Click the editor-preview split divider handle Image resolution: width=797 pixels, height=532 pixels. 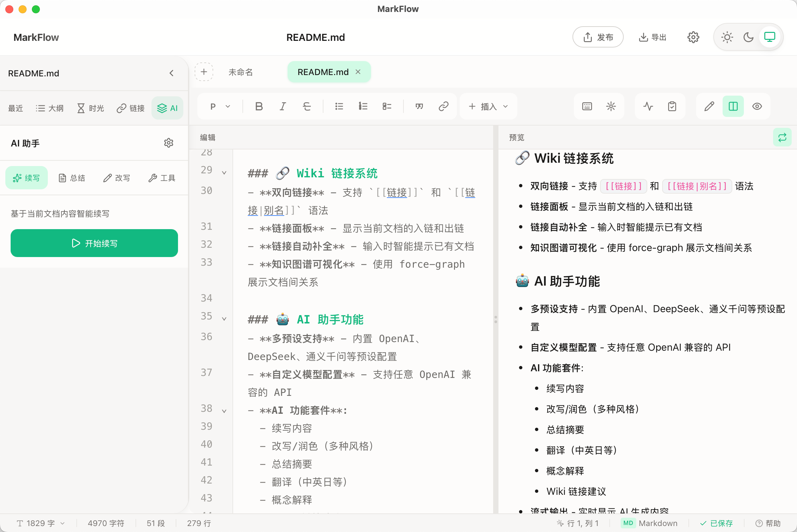(495, 319)
